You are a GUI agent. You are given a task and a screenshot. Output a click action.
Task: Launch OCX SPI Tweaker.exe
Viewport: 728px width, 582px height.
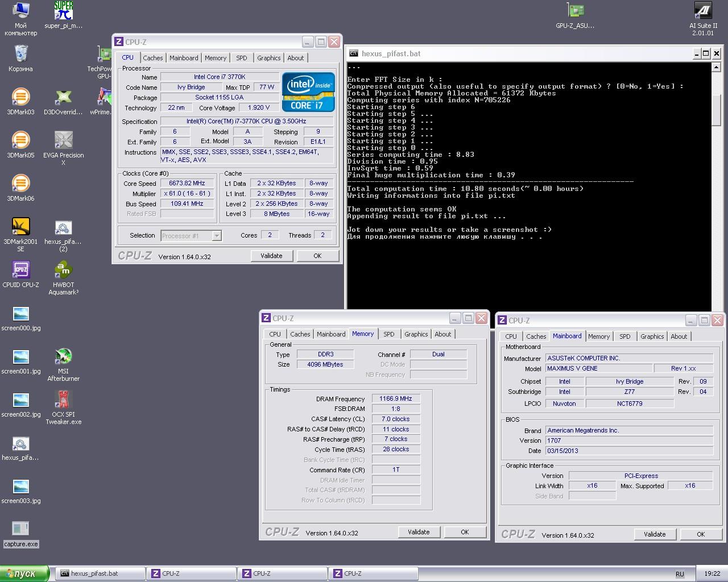pyautogui.click(x=63, y=407)
